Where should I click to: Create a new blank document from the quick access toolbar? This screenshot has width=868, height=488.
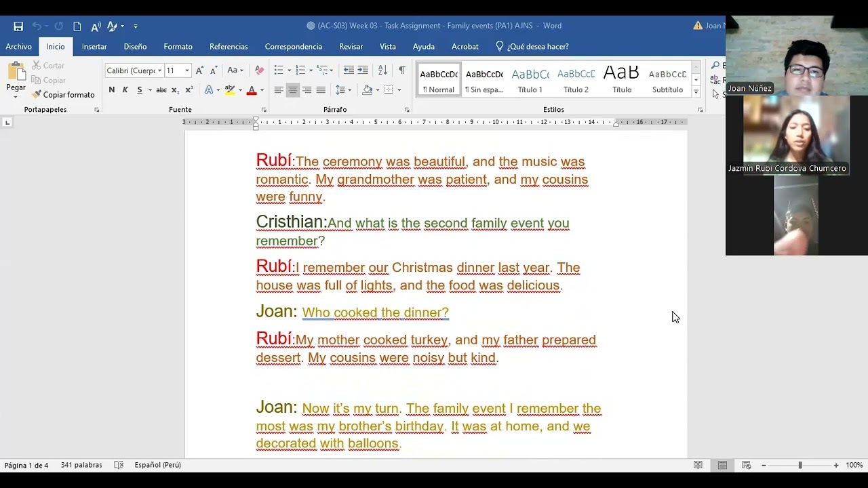point(77,26)
